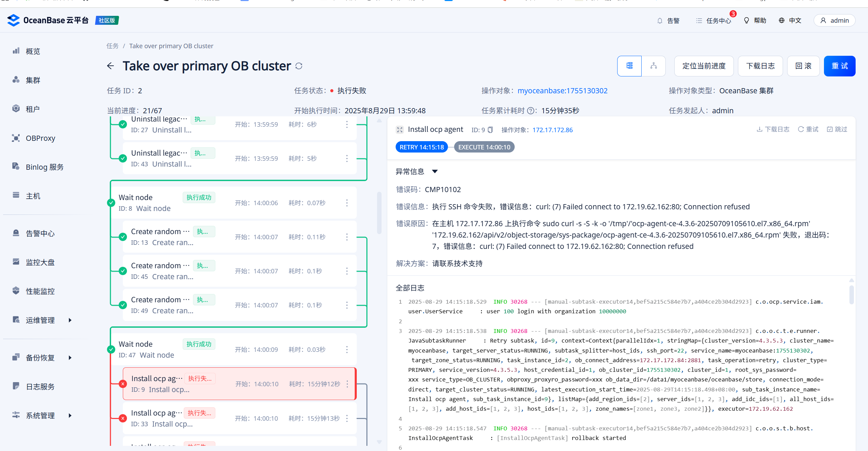Collapse the 异常信息 section arrow
868x451 pixels.
[435, 171]
